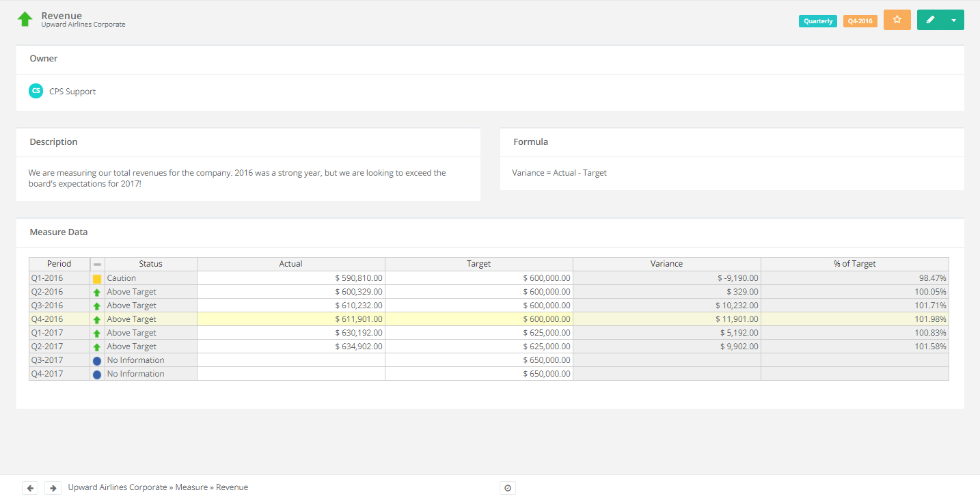Select the Q4-2016 period badge

[860, 21]
